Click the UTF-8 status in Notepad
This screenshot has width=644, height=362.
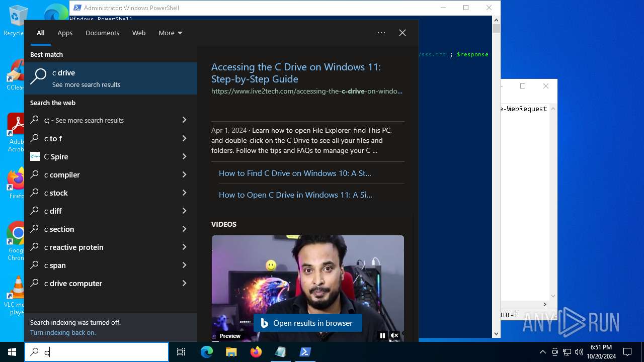(509, 315)
